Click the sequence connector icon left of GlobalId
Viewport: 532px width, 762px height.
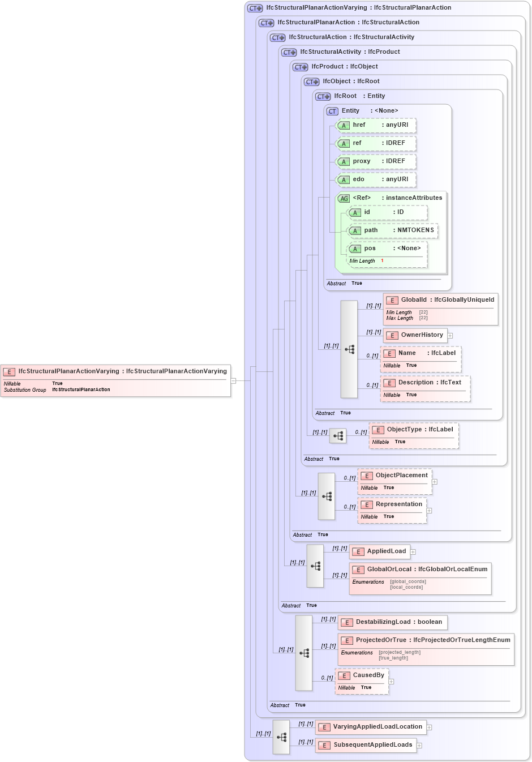[350, 349]
